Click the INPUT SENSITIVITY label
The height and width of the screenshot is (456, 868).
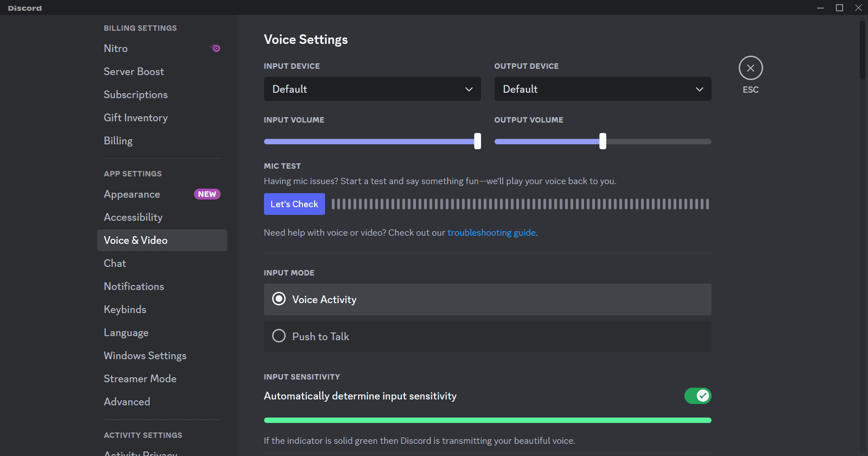[302, 377]
